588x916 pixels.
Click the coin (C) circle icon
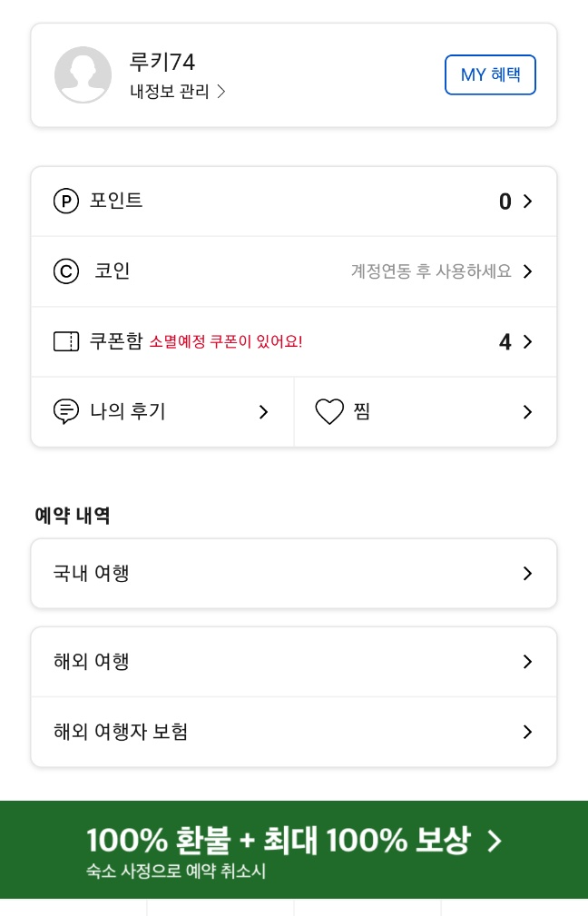pyautogui.click(x=66, y=271)
